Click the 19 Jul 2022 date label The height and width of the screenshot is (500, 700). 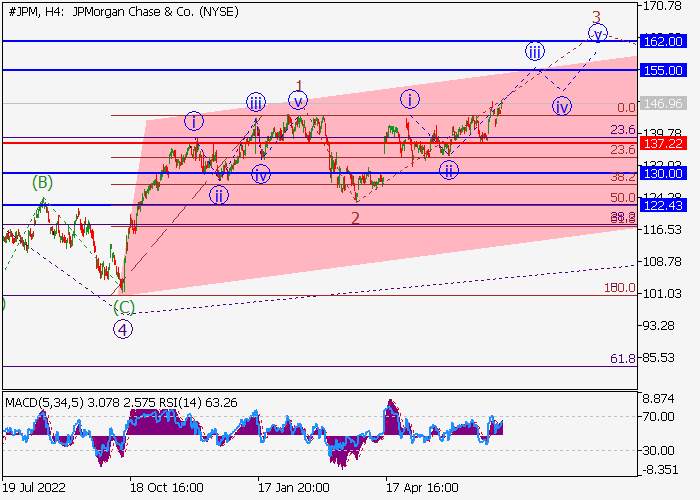[x=34, y=488]
